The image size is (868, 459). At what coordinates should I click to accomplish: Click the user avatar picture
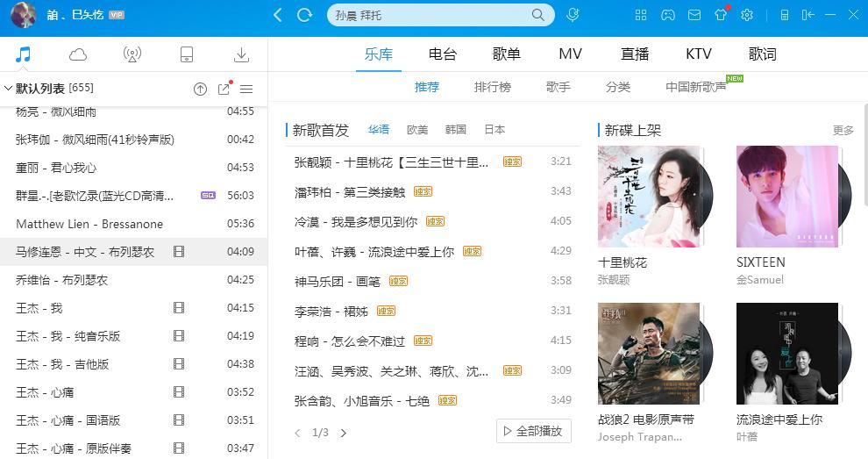click(x=24, y=15)
